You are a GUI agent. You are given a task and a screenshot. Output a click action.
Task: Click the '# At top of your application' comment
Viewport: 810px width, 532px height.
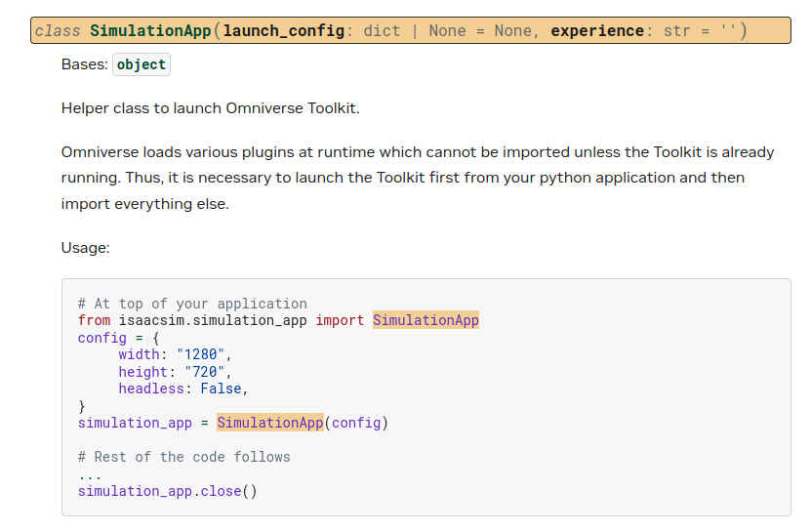192,304
